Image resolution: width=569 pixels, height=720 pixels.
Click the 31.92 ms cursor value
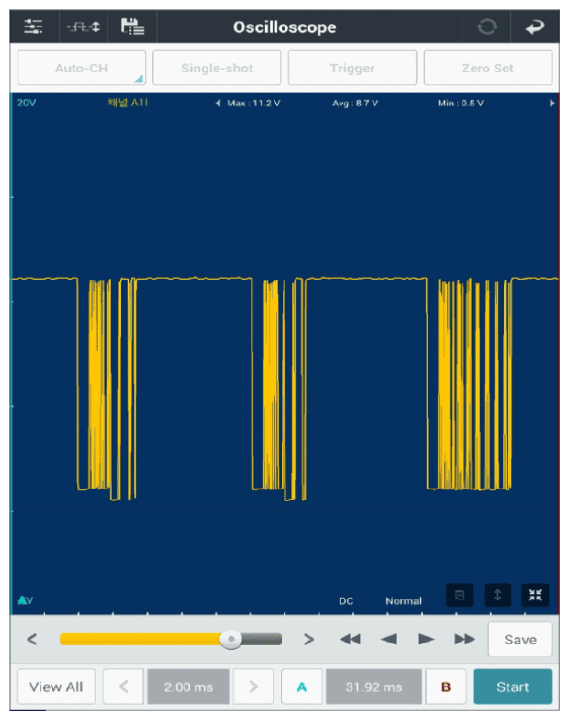[374, 687]
